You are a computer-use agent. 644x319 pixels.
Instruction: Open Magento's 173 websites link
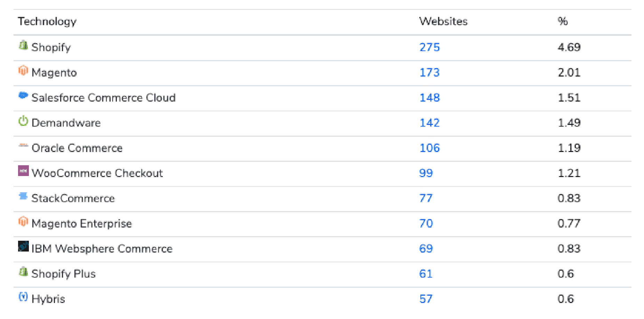(x=429, y=72)
